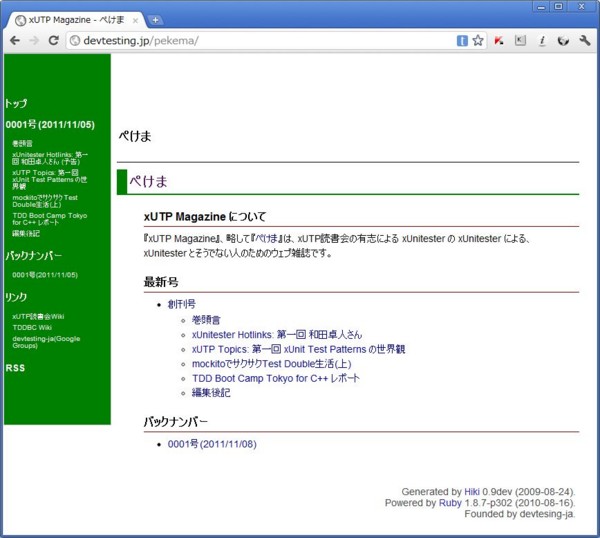This screenshot has height=538, width=600.
Task: Click the italic i extension icon
Action: tap(542, 41)
